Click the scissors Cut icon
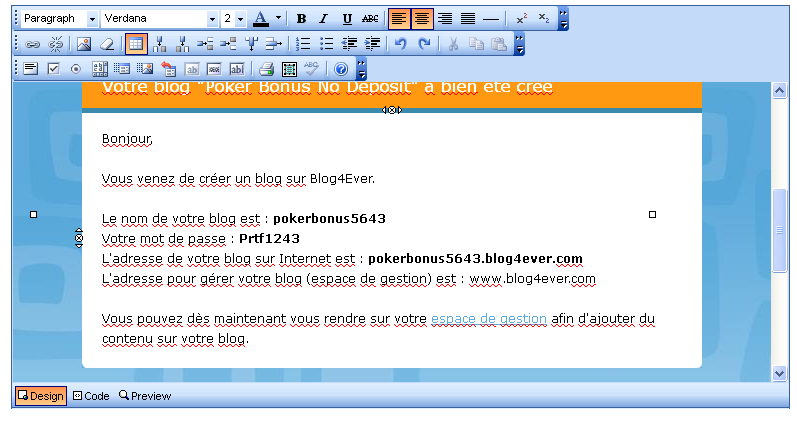This screenshot has width=797, height=426. [x=453, y=44]
